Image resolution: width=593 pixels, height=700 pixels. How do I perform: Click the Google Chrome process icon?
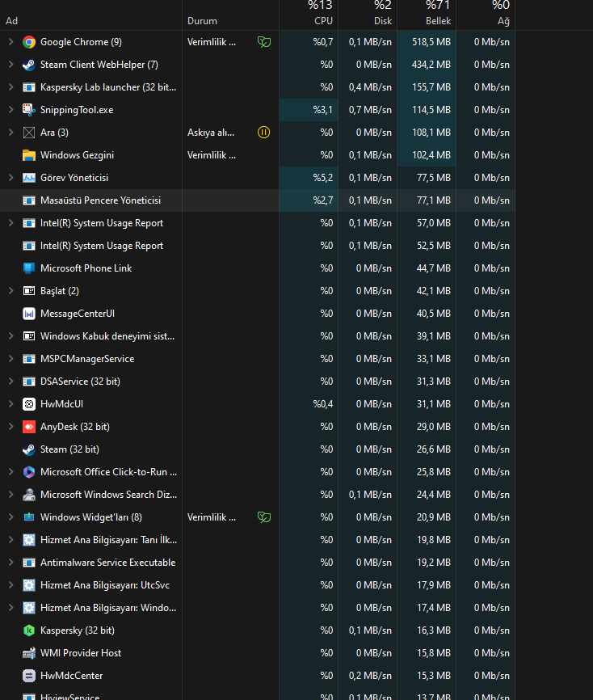(x=29, y=42)
